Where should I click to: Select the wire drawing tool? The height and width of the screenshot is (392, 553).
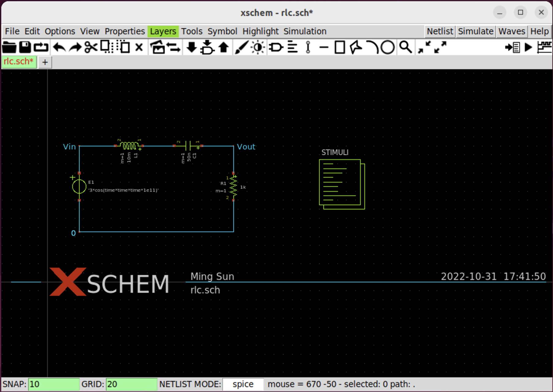pyautogui.click(x=308, y=47)
